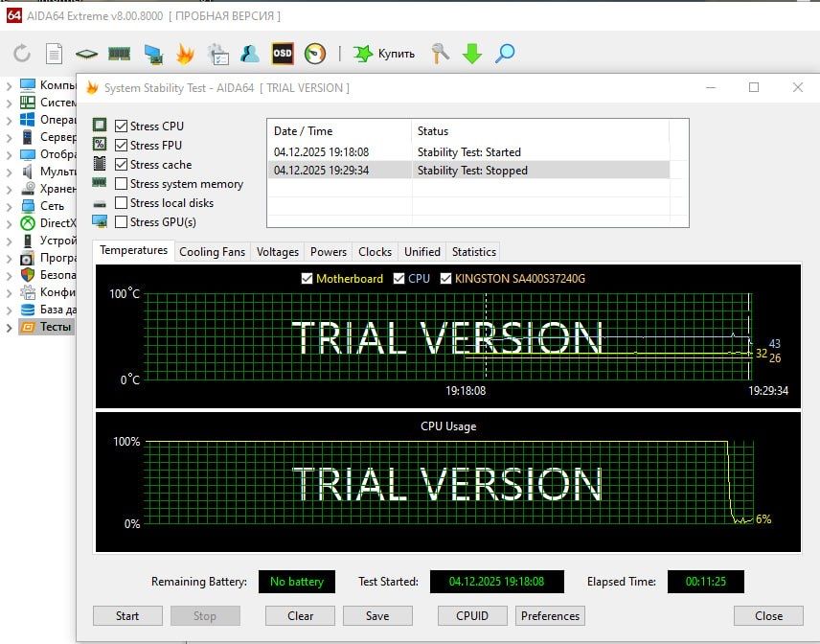Click the wrench tools toolbar icon
The image size is (820, 644).
click(x=440, y=54)
